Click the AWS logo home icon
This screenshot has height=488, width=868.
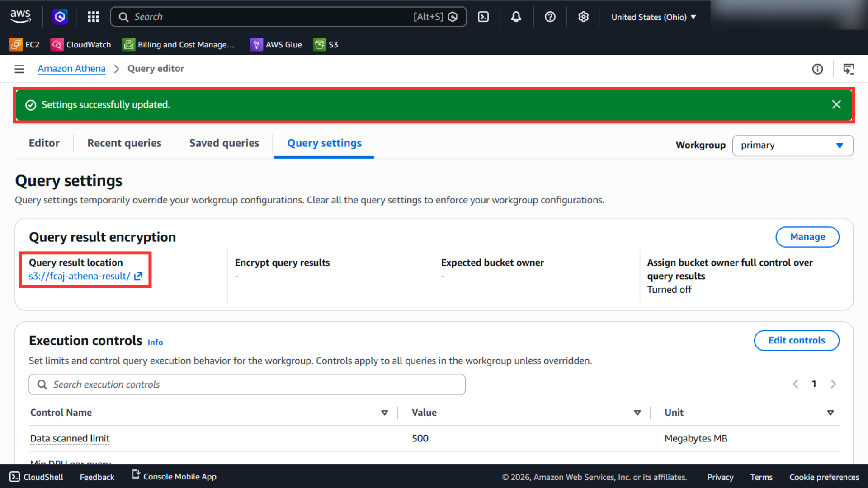[x=20, y=17]
